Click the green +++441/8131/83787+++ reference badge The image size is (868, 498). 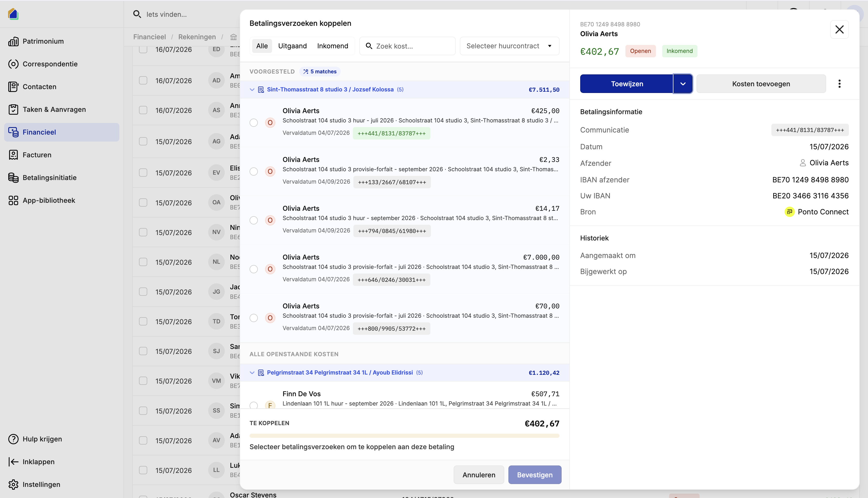pyautogui.click(x=391, y=133)
